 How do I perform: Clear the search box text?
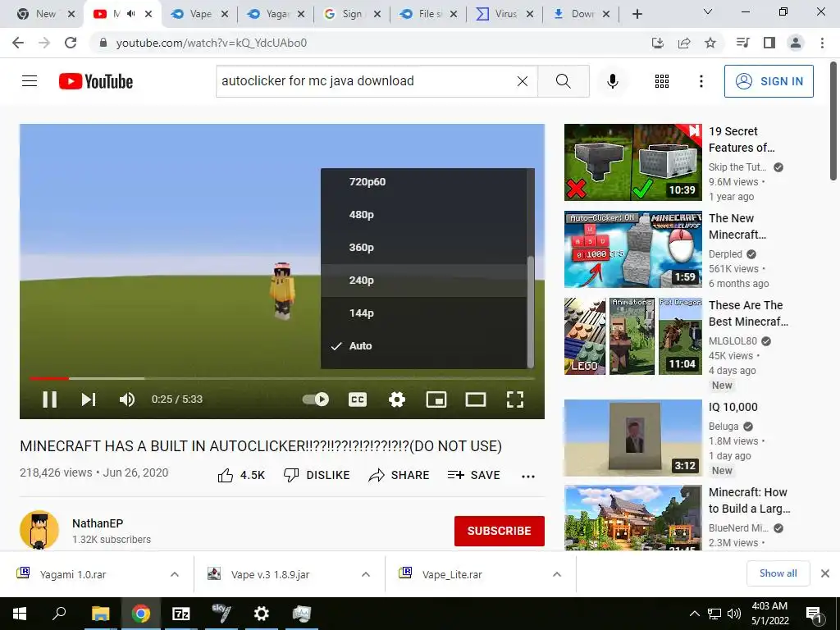coord(523,81)
